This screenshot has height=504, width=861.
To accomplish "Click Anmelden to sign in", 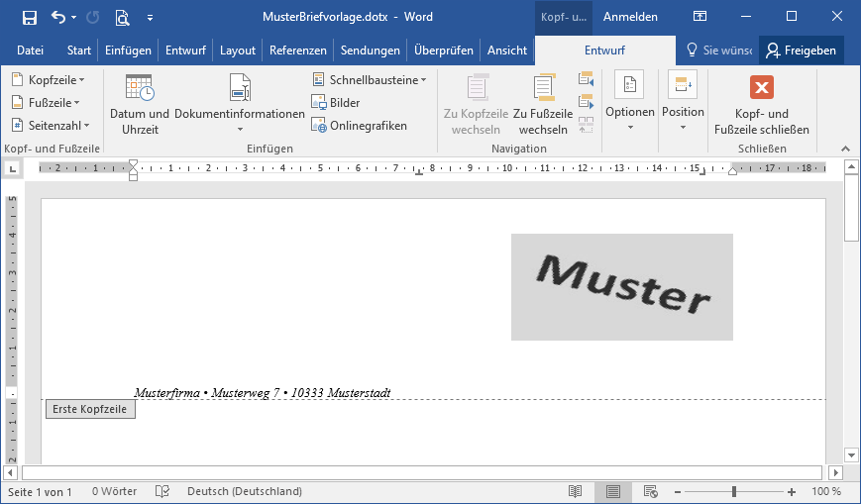I will [x=630, y=17].
